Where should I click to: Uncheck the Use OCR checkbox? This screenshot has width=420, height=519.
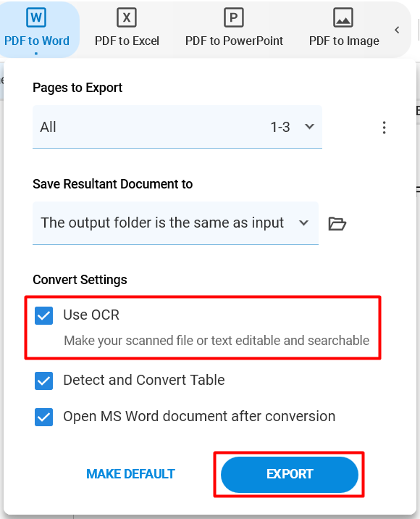[x=43, y=315]
